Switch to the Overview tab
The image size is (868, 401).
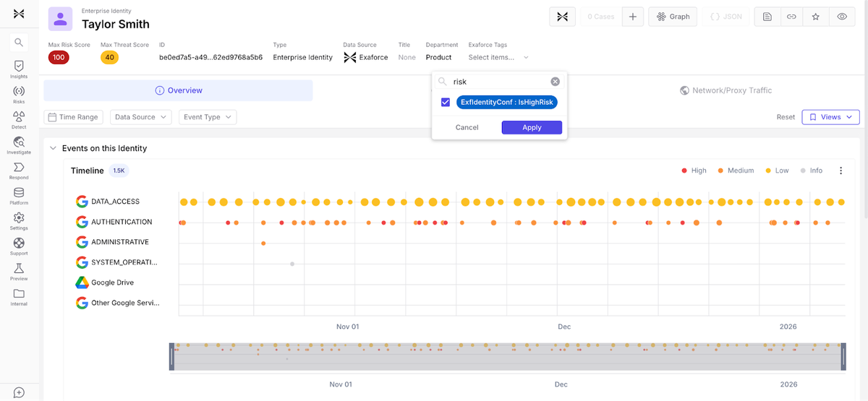[x=178, y=90]
